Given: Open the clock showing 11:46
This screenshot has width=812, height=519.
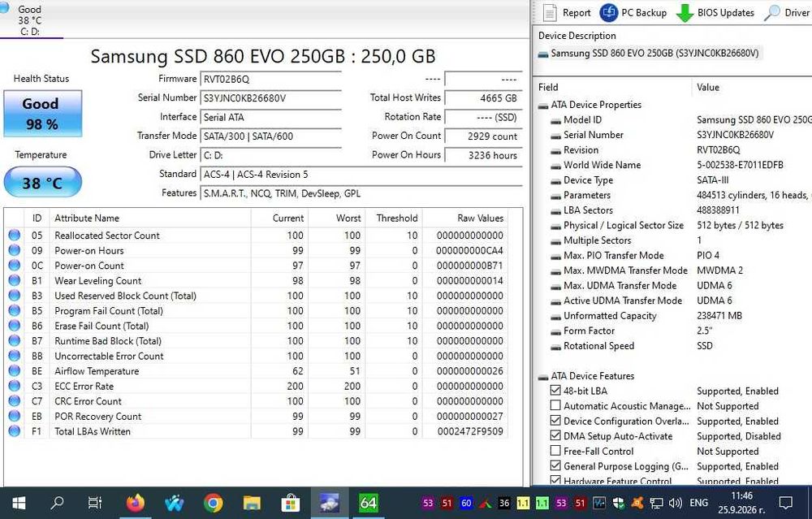Looking at the screenshot, I should tap(741, 503).
